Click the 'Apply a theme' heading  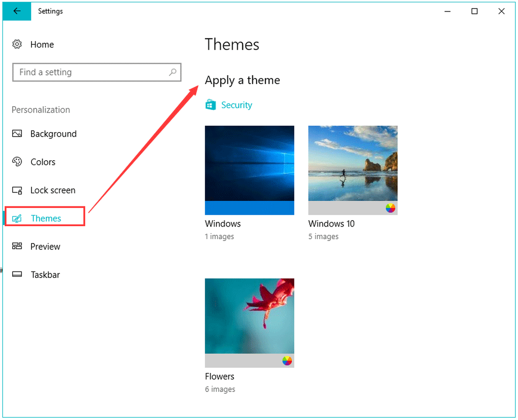(x=242, y=80)
